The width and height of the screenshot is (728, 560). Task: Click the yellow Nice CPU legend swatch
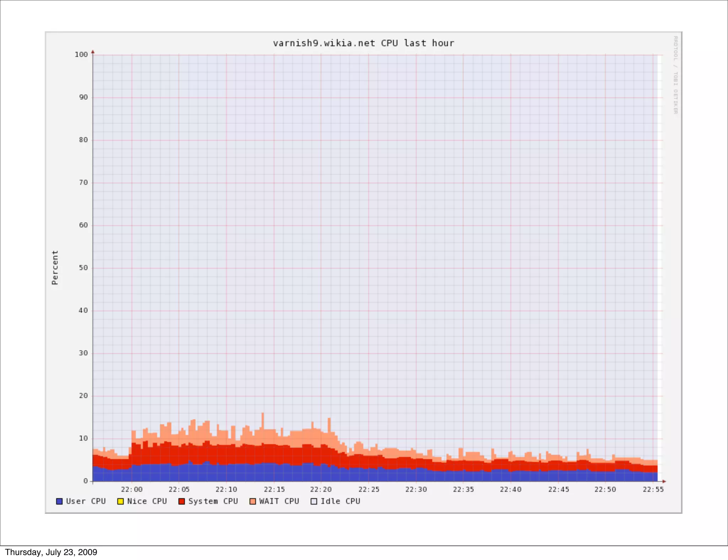point(121,501)
